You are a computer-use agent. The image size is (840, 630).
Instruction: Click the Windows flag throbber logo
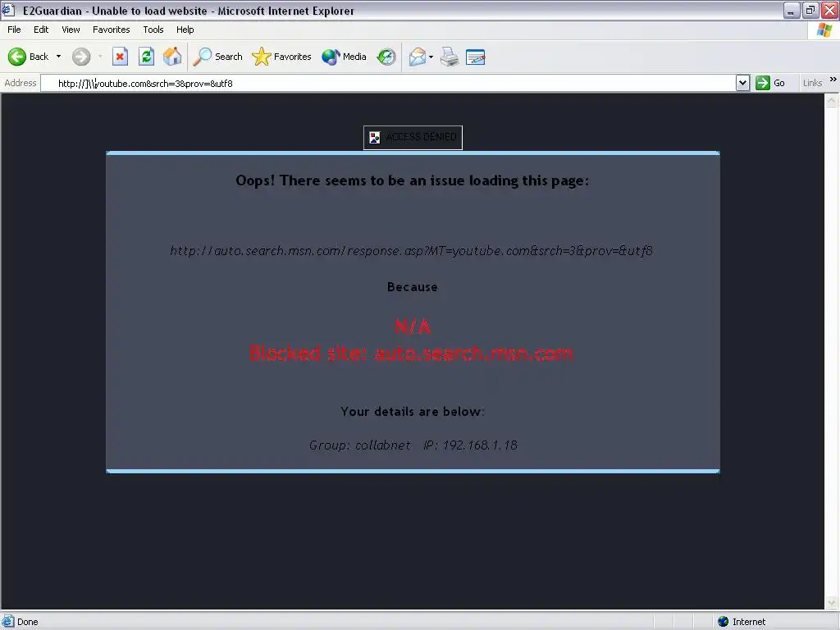point(824,30)
